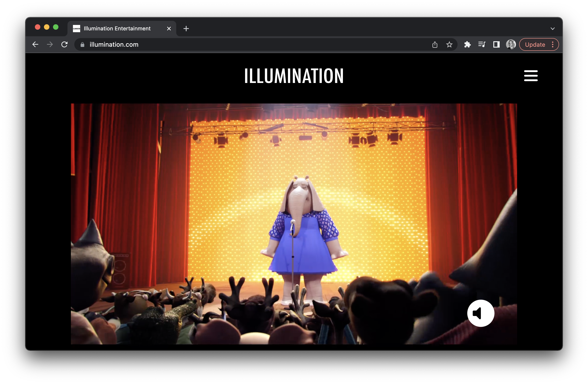Open the Extensions puzzle-piece menu

click(467, 44)
